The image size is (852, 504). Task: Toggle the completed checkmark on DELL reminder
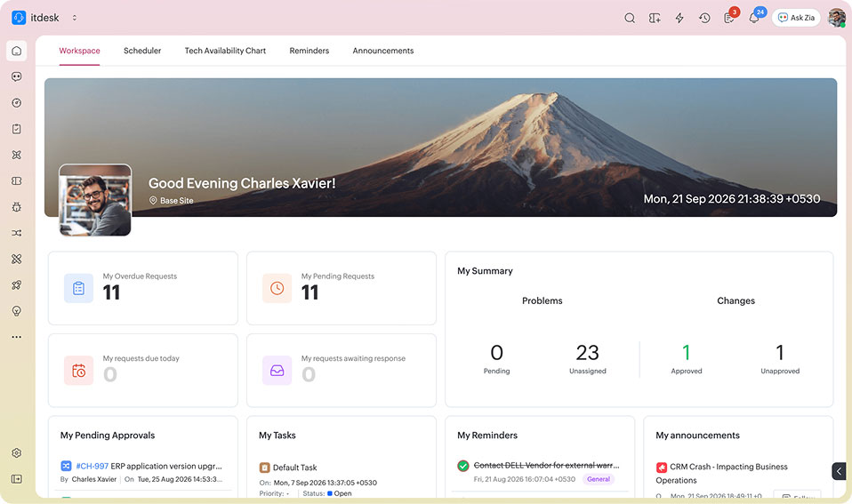[463, 466]
